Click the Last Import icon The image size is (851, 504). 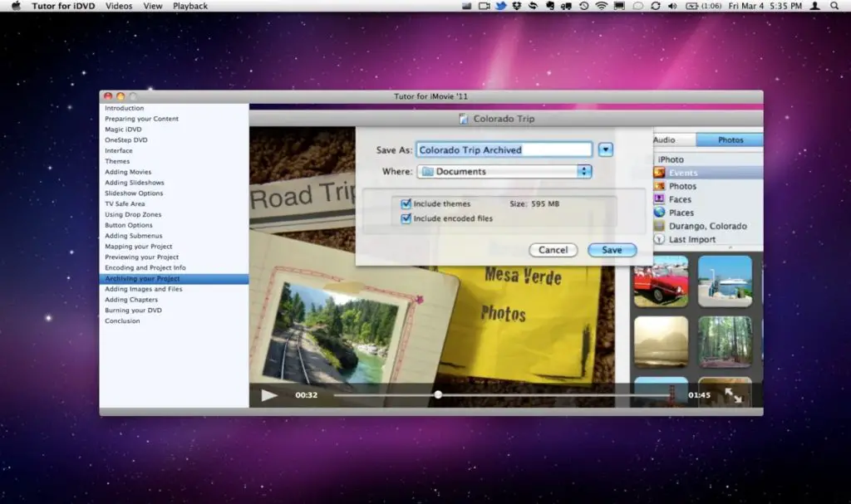point(659,239)
